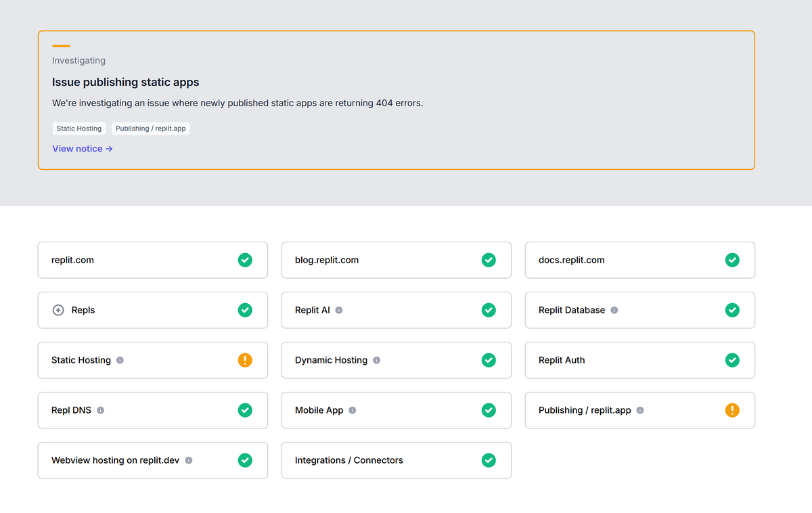Click info icon next to Mobile App

pyautogui.click(x=353, y=410)
